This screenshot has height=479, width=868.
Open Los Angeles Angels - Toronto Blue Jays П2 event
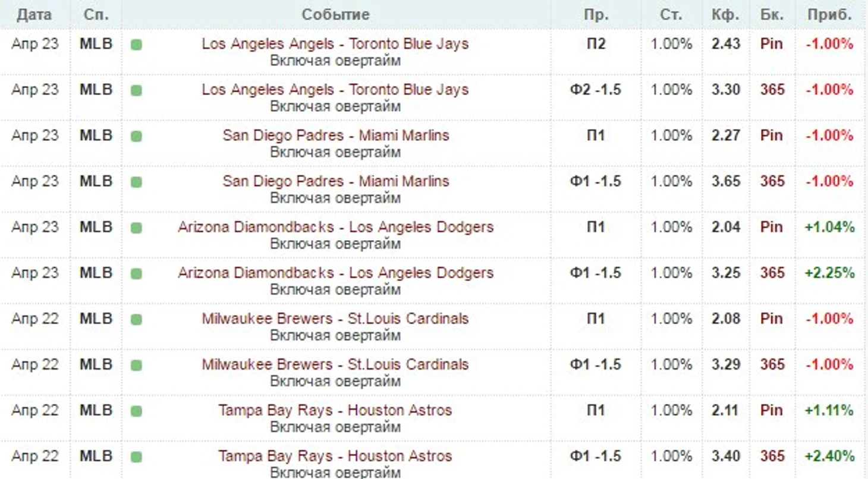pos(335,43)
